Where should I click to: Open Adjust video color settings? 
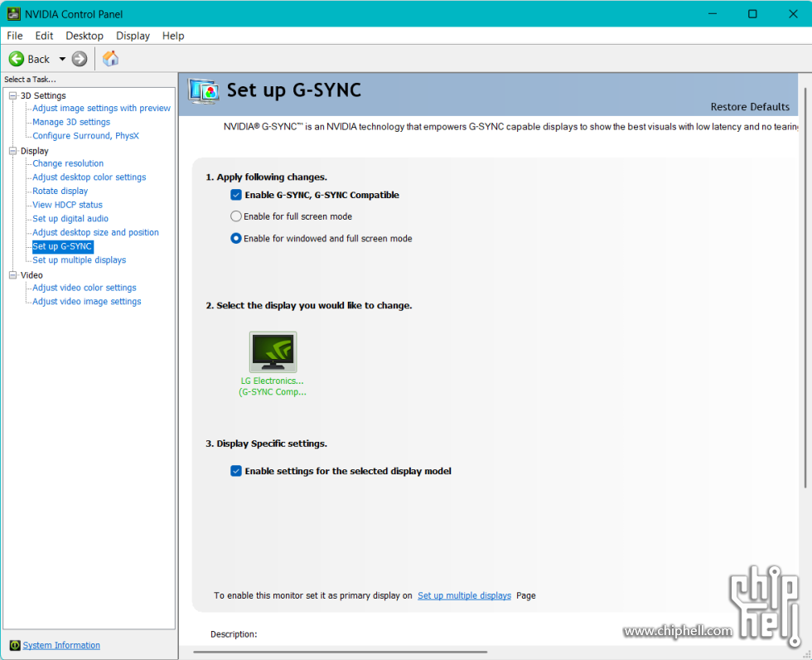(85, 288)
